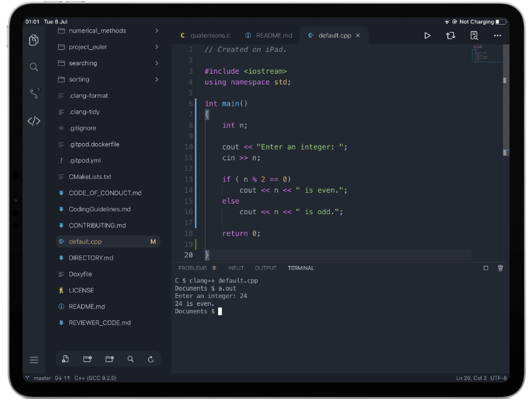Switch to the OUTPUT panel tab
The image size is (532, 399).
pos(265,267)
